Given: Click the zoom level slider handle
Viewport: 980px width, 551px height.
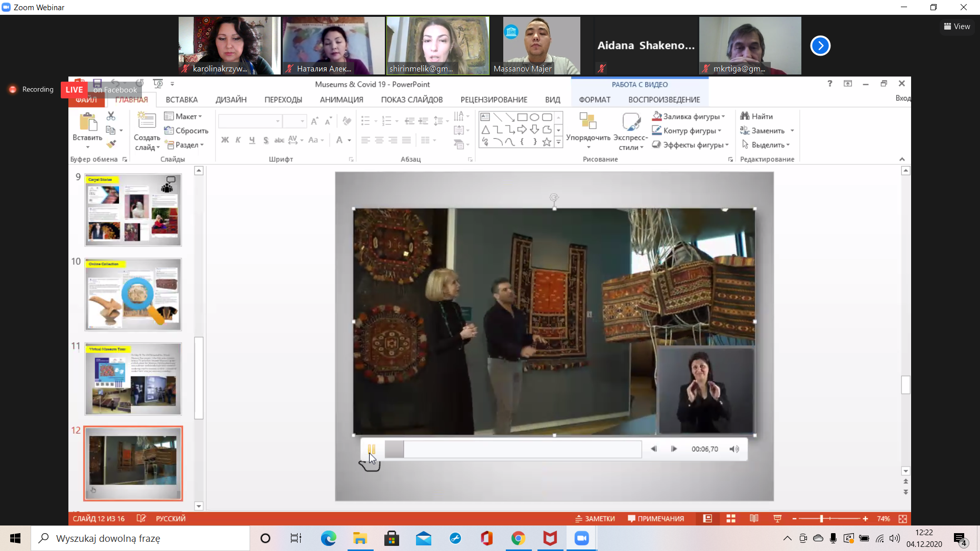Looking at the screenshot, I should point(821,518).
